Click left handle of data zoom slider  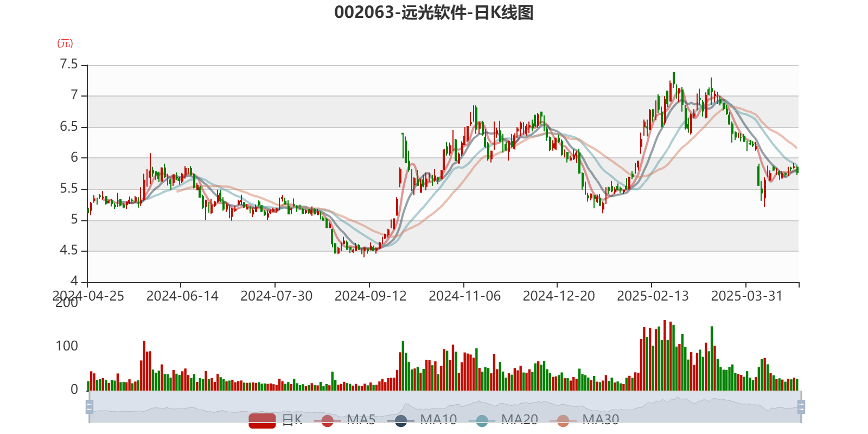pyautogui.click(x=89, y=406)
